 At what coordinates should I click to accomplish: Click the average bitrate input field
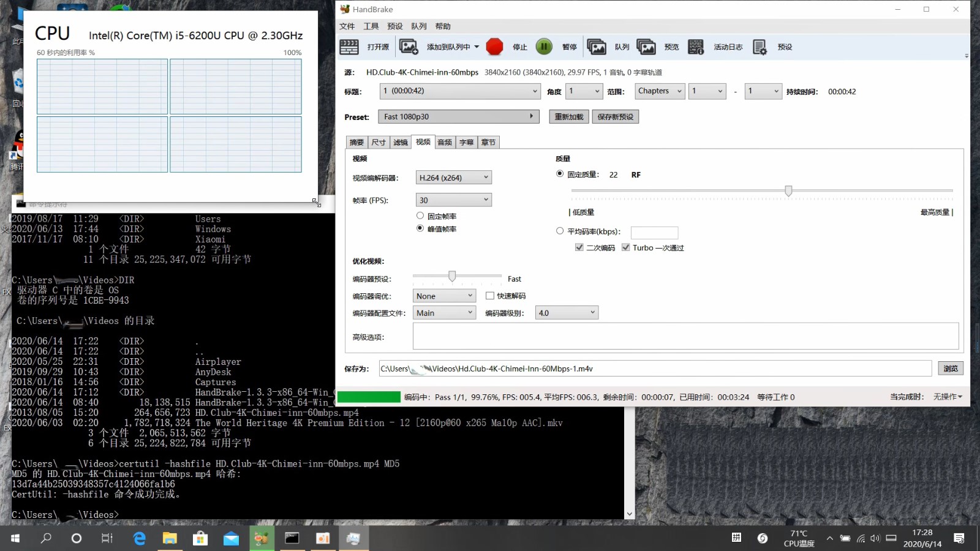coord(655,233)
